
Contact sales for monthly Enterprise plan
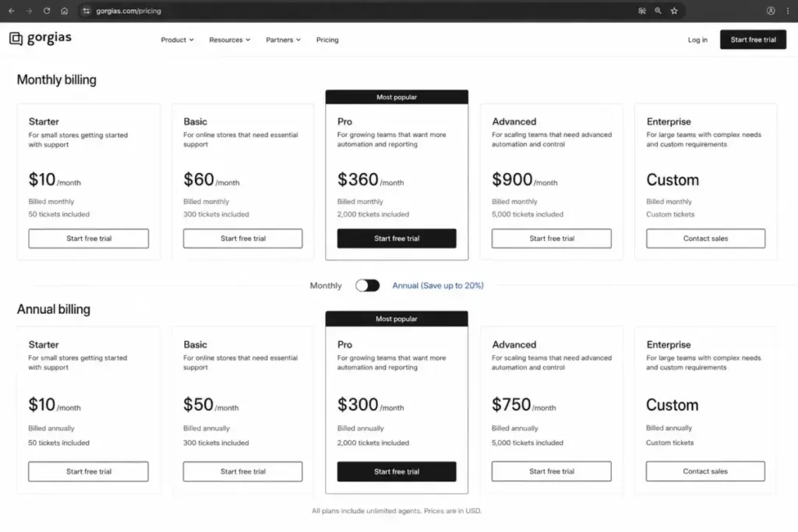click(x=705, y=238)
